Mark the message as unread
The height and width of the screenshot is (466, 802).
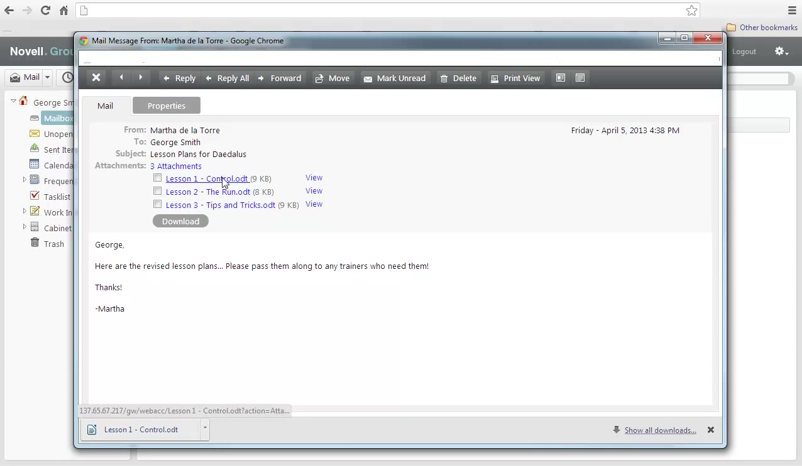(x=394, y=78)
